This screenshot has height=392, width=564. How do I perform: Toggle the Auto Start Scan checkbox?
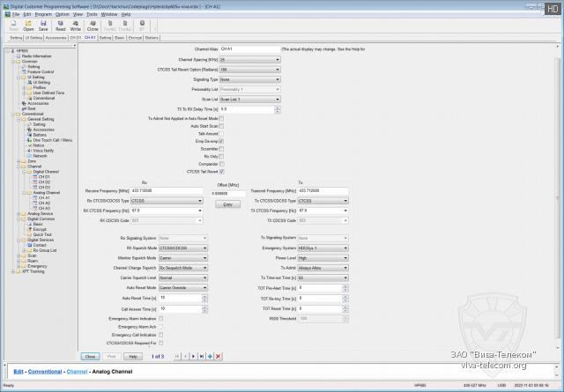pos(221,125)
